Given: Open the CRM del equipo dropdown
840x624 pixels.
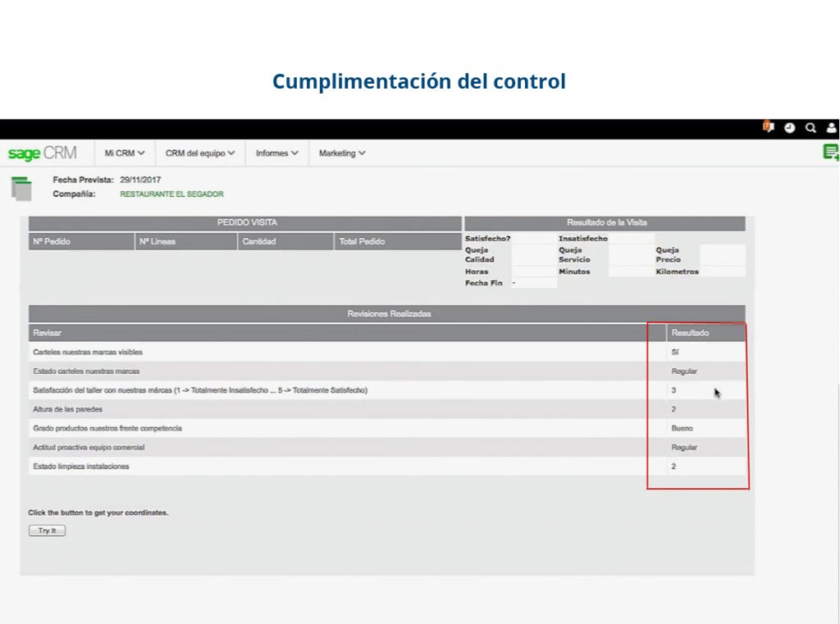Looking at the screenshot, I should pyautogui.click(x=198, y=153).
